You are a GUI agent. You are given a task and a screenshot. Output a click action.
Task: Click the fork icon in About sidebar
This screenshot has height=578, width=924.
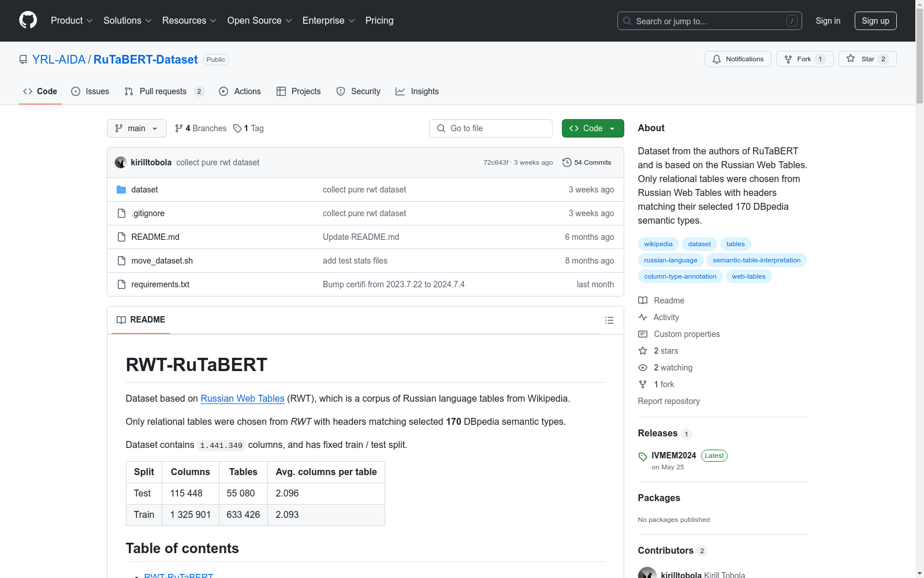(643, 384)
